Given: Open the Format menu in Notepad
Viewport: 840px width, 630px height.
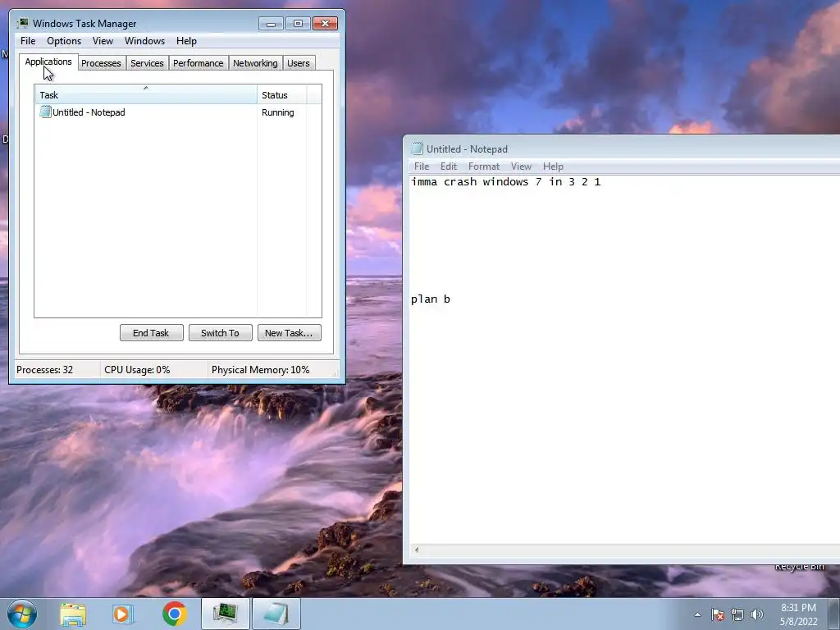Looking at the screenshot, I should (484, 166).
